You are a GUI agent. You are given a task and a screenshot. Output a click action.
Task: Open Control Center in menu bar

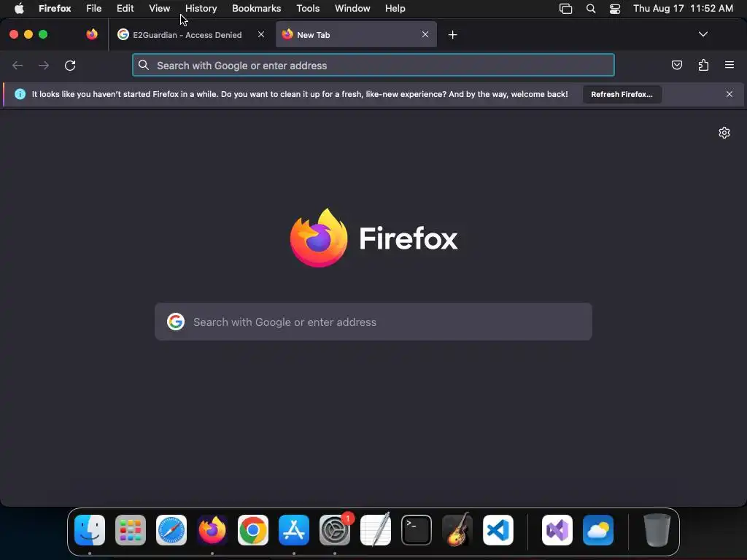point(615,9)
